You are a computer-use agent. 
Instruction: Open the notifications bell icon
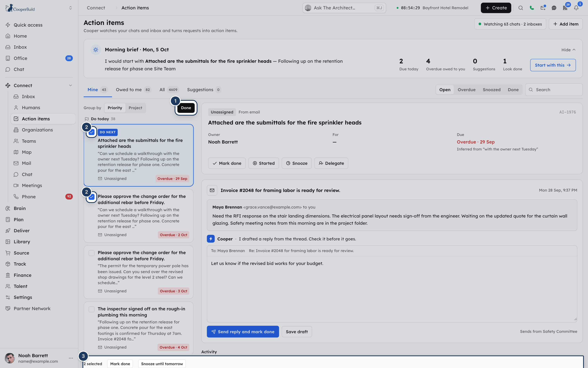576,8
